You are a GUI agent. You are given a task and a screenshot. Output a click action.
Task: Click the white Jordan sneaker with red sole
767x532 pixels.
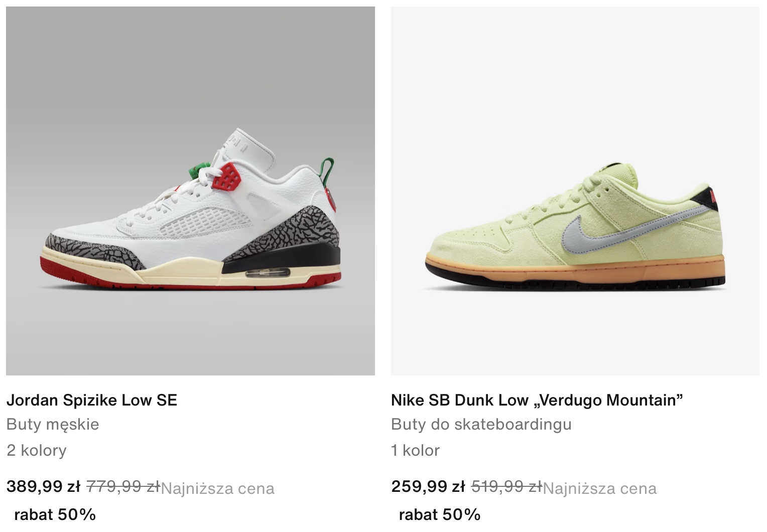[x=191, y=211]
